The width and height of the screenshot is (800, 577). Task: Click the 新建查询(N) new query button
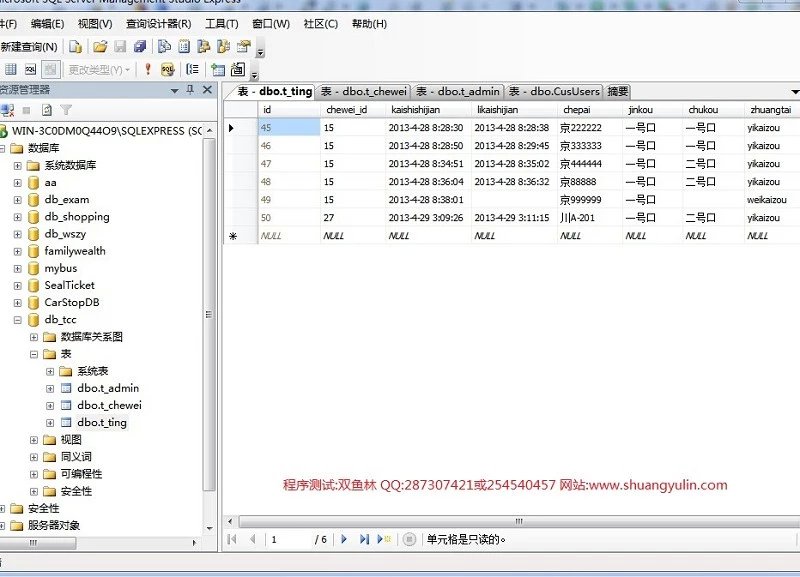(x=29, y=47)
